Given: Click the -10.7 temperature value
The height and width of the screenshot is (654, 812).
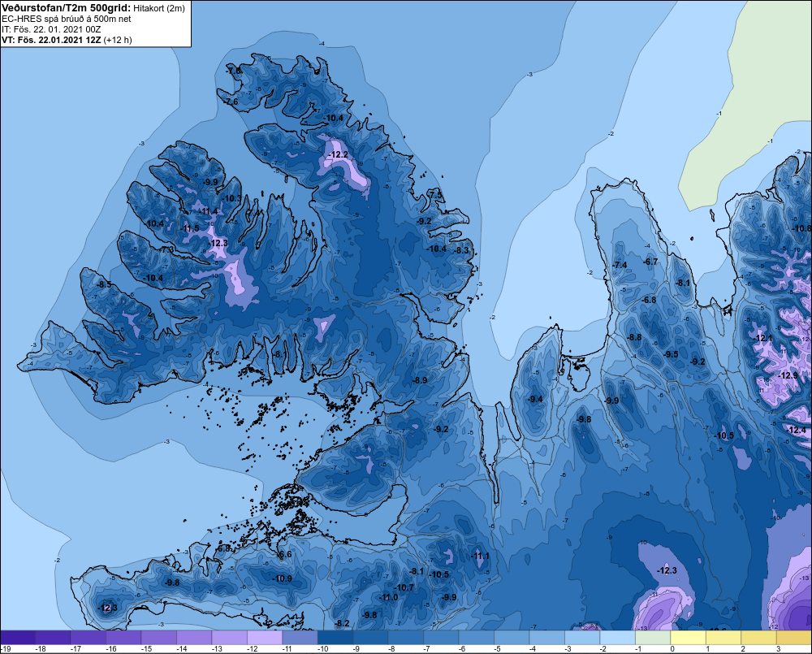Looking at the screenshot, I should coord(404,587).
